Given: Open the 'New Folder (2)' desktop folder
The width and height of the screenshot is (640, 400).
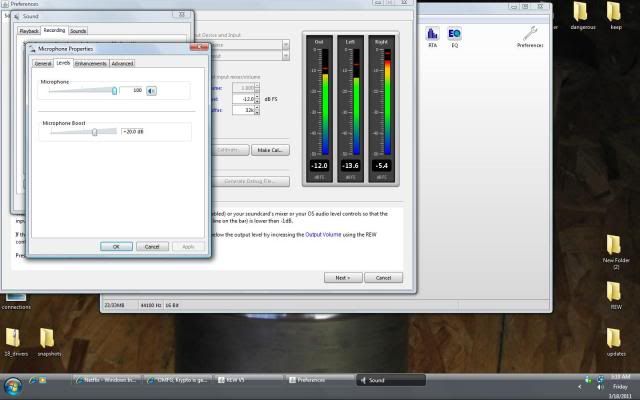Looking at the screenshot, I should coord(616,252).
